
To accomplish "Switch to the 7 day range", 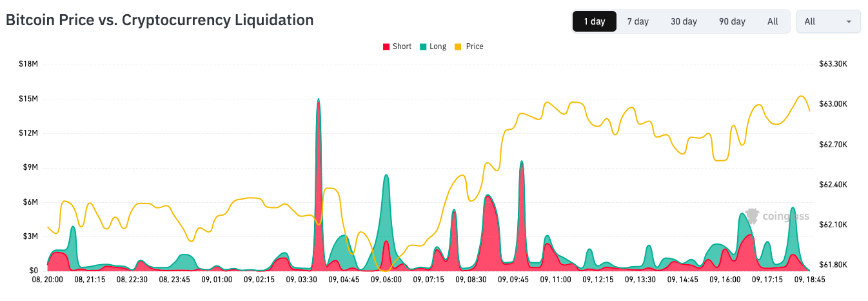I will point(638,21).
